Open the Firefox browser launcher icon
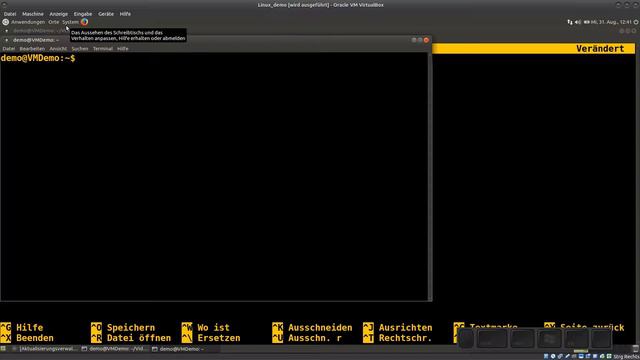Image resolution: width=640 pixels, height=360 pixels. [x=84, y=22]
